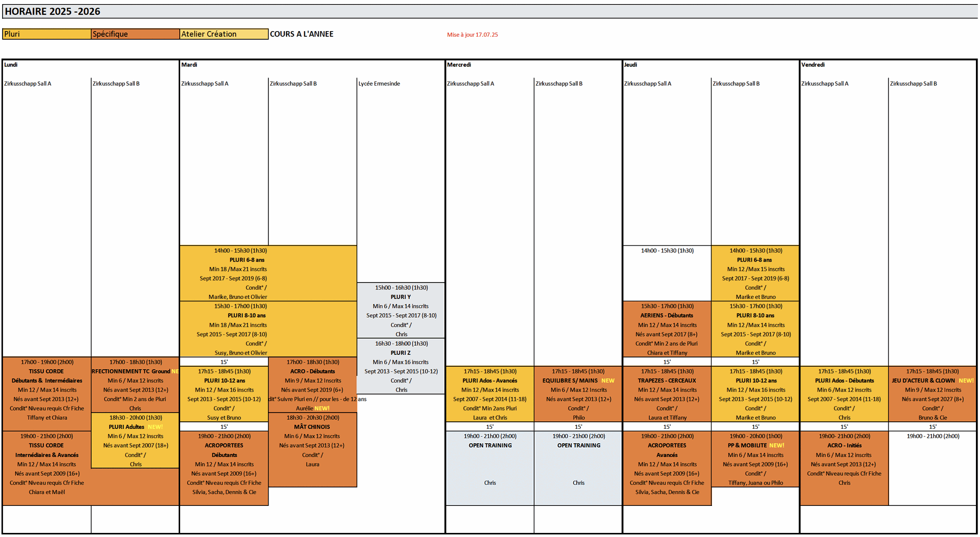This screenshot has width=980, height=537.
Task: Click Susy et Bruno instructor cell
Action: tap(224, 418)
